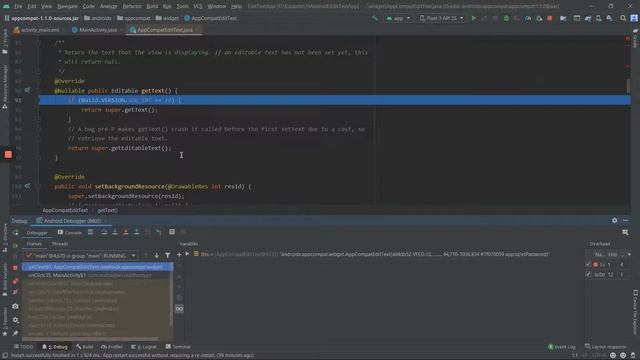Click the green Run app button

coord(474,18)
